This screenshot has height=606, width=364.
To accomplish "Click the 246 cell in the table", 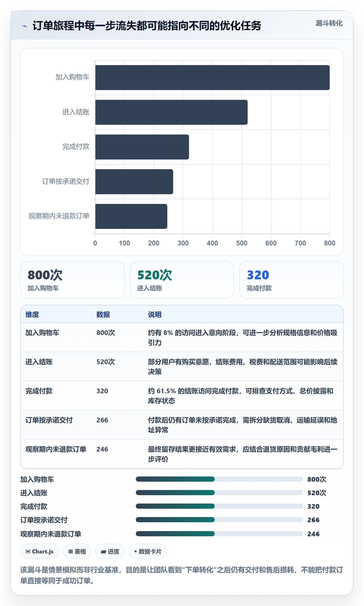I will 102,449.
